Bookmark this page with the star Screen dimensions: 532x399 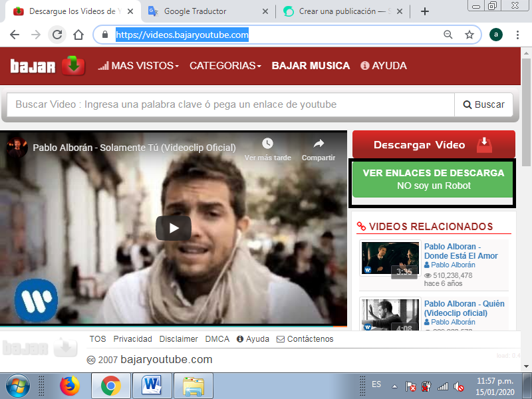point(469,35)
